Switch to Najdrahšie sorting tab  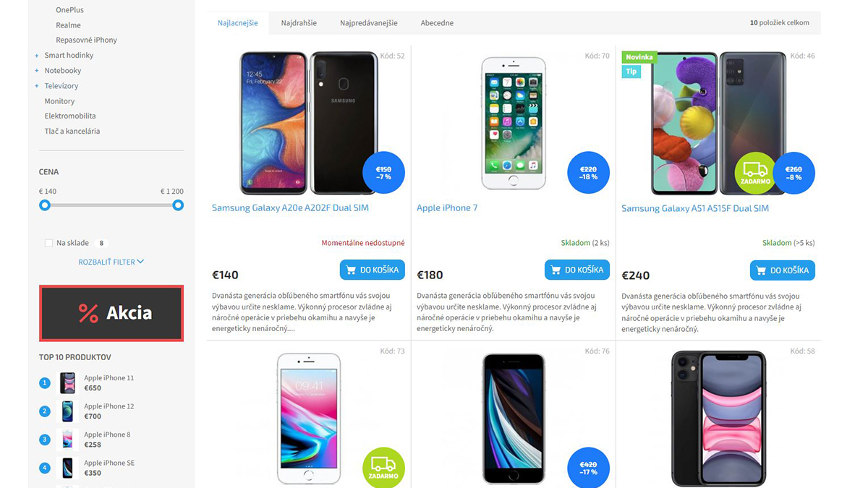point(299,23)
